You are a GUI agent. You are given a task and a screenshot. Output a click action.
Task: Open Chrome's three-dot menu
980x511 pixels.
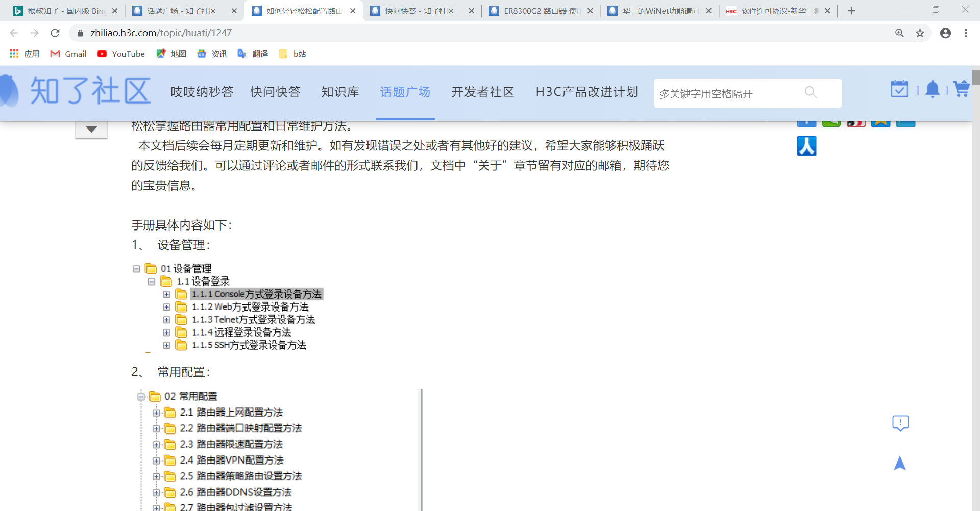[x=966, y=33]
